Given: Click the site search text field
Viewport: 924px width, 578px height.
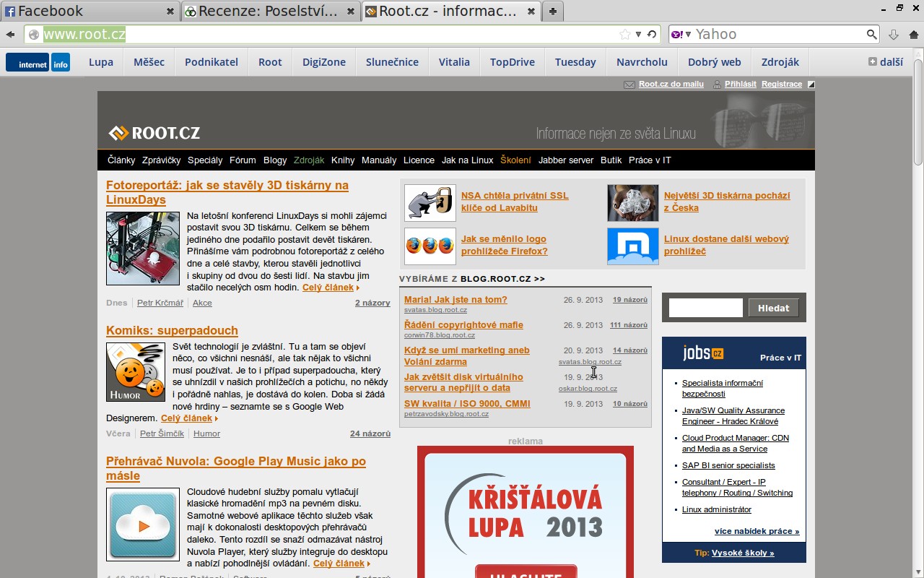Looking at the screenshot, I should click(706, 308).
